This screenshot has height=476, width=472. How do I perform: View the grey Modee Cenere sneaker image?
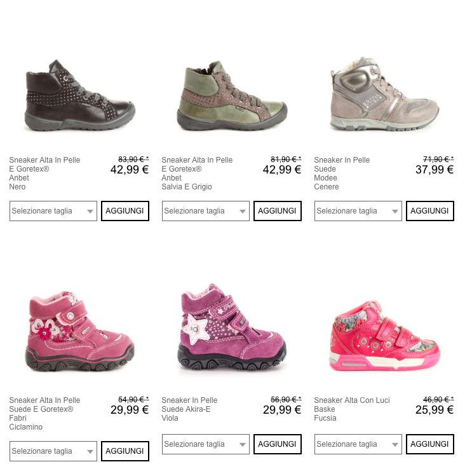pyautogui.click(x=384, y=94)
